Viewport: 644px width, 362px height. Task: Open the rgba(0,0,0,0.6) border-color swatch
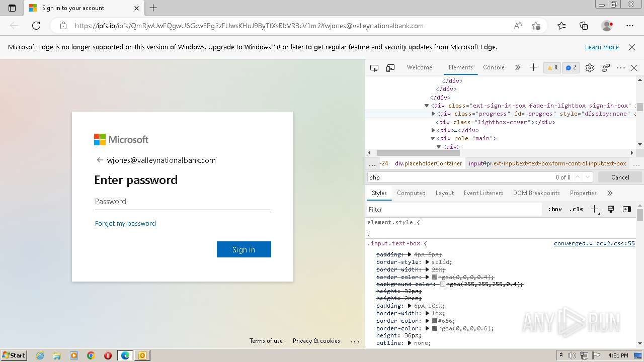tap(435, 328)
